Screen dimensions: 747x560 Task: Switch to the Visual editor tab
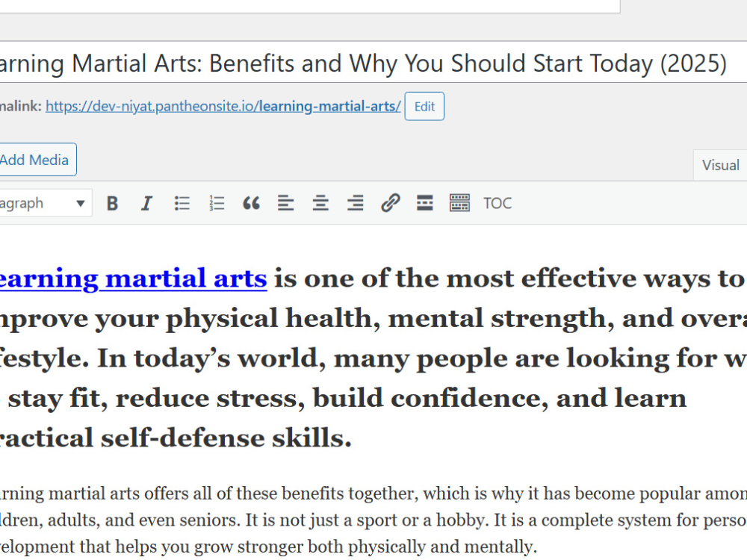pyautogui.click(x=720, y=165)
